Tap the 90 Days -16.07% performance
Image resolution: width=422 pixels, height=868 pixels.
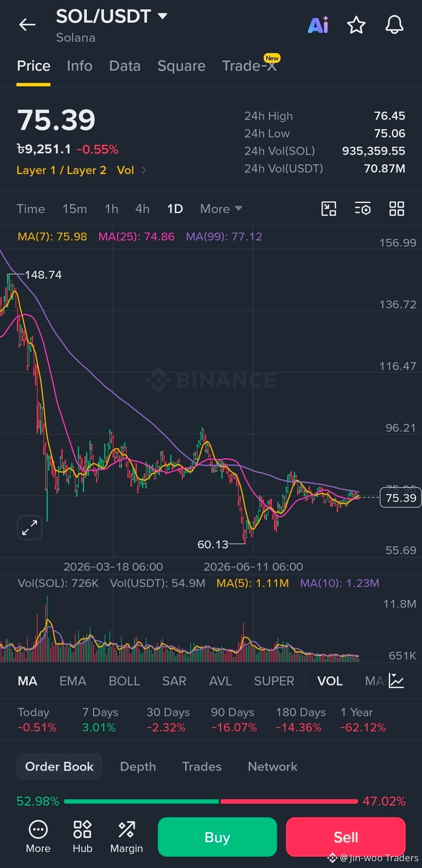point(234,720)
